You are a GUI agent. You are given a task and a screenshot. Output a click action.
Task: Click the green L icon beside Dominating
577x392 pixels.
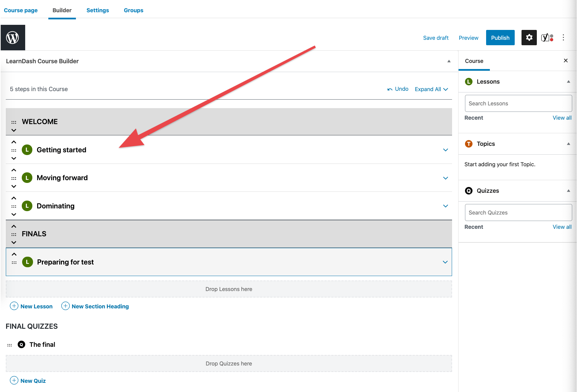pos(27,206)
